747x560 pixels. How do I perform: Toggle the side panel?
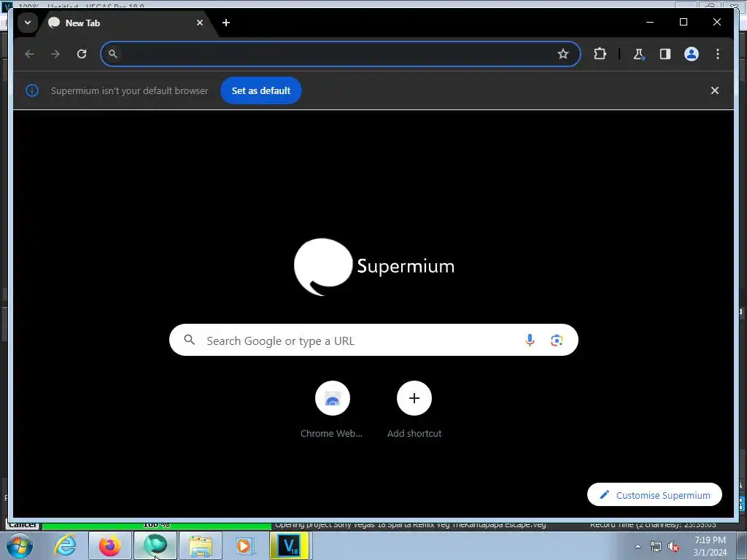tap(665, 54)
